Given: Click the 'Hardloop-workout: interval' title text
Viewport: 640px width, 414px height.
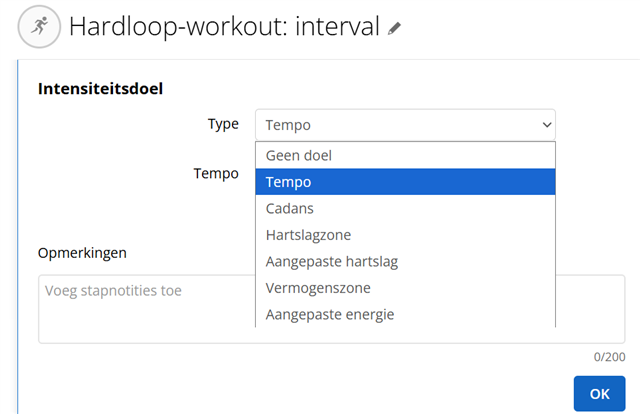Looking at the screenshot, I should (x=224, y=27).
